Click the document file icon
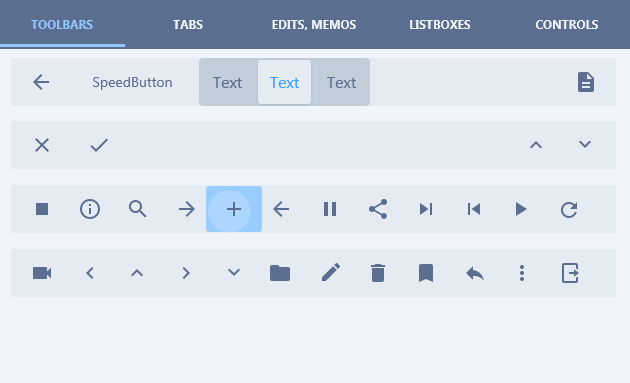 tap(586, 82)
